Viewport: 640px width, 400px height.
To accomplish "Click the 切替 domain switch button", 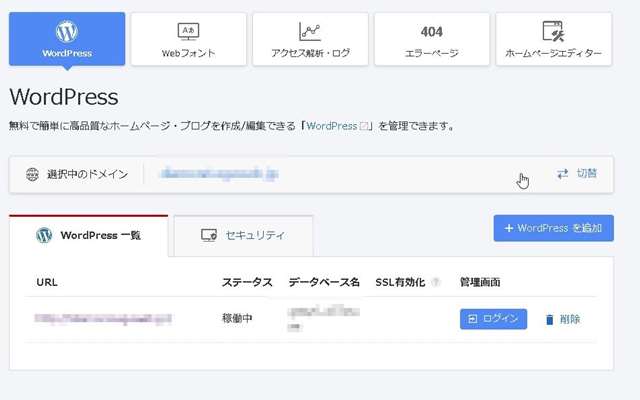I will [x=577, y=174].
